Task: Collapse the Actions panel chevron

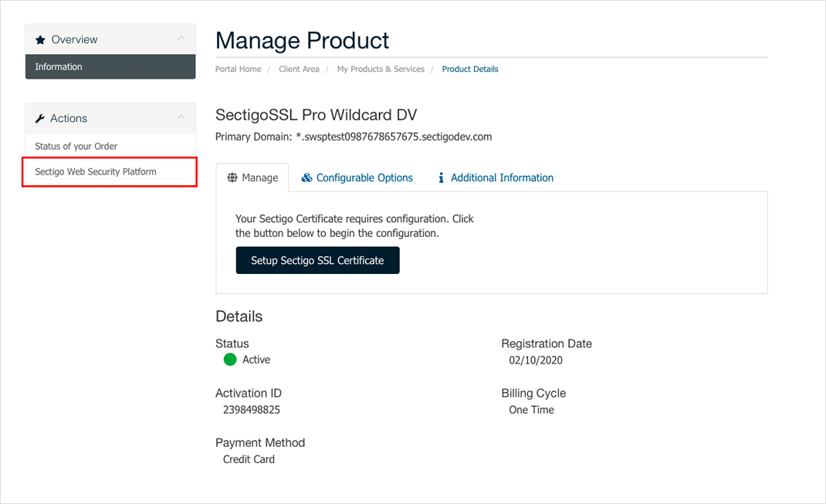Action: pyautogui.click(x=181, y=117)
